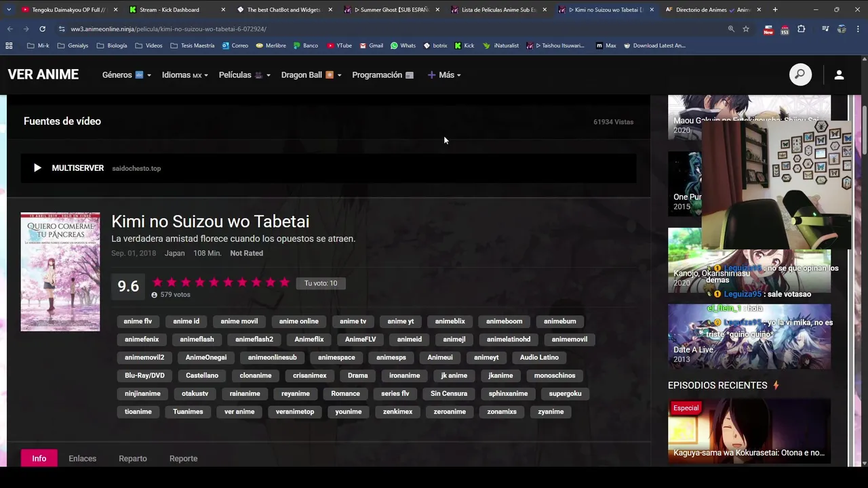Open the Kaguya-sama wa Kokurasetai episode thumbnail

click(749, 431)
